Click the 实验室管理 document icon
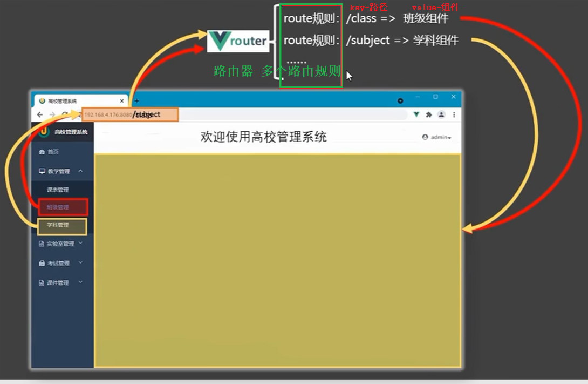The image size is (588, 384). coord(42,243)
